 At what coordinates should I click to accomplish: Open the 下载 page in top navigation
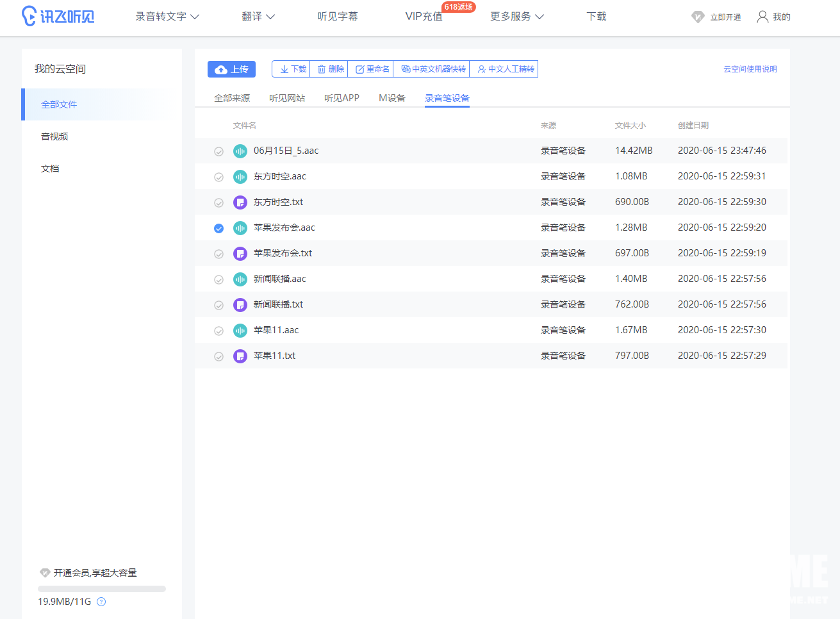(597, 17)
